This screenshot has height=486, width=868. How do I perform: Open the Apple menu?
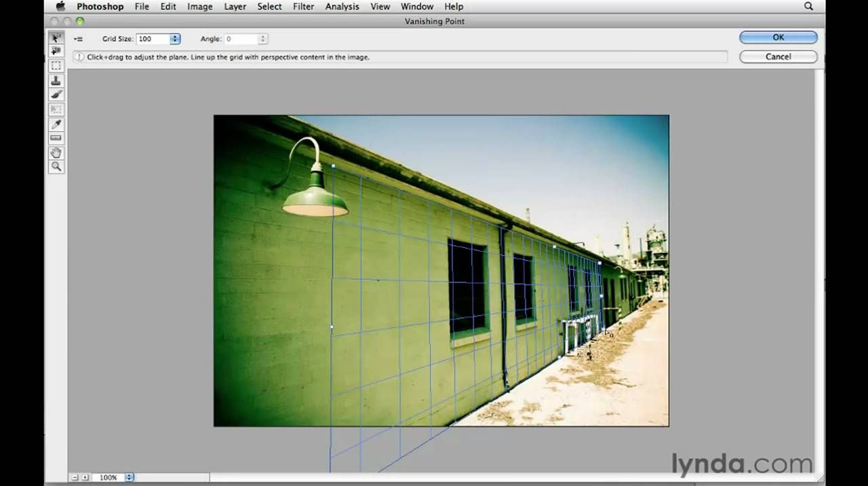tap(60, 6)
